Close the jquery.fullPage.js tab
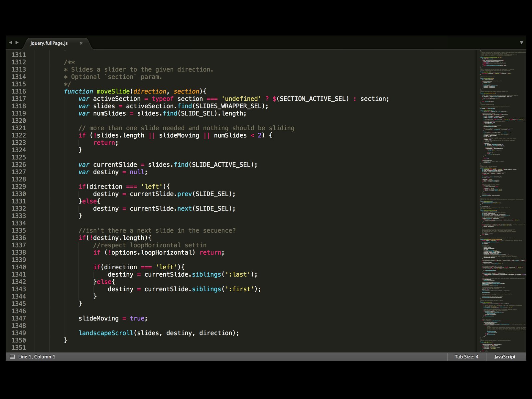This screenshot has height=399, width=532. tap(81, 43)
